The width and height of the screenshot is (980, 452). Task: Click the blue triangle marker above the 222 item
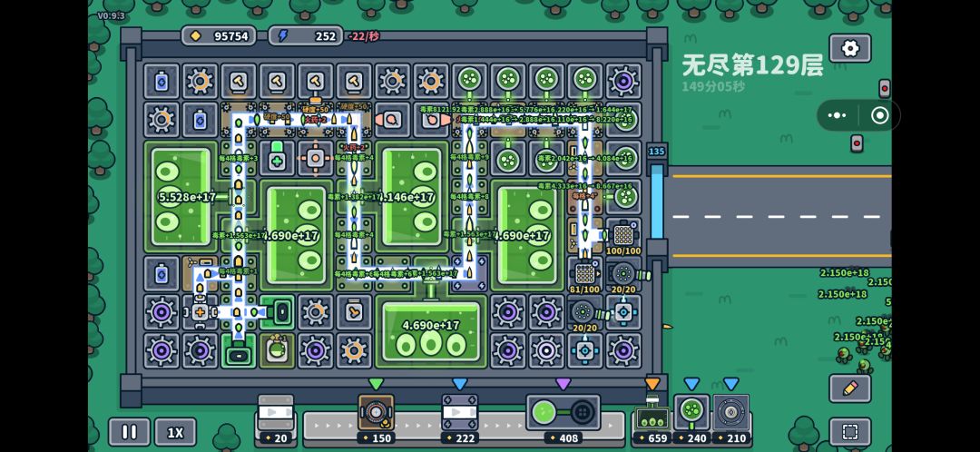460,383
